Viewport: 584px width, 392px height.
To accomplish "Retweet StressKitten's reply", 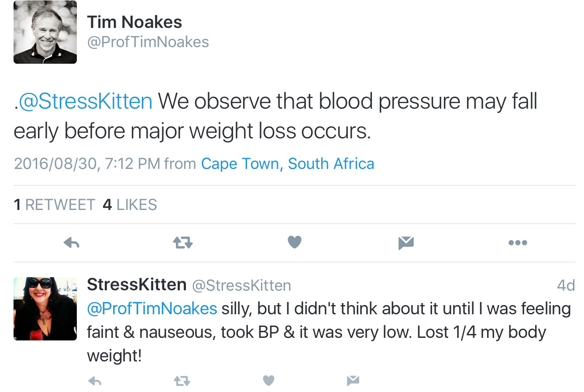I will tap(182, 381).
